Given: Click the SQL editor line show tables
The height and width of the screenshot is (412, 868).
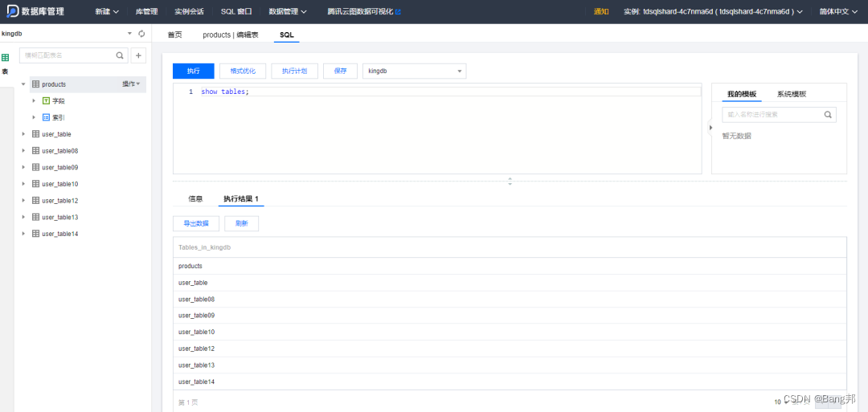Looking at the screenshot, I should tap(225, 92).
